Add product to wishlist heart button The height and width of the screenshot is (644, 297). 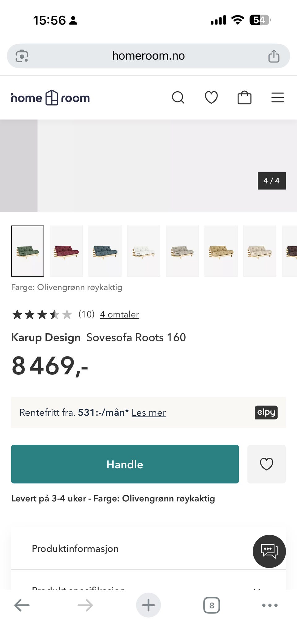266,464
